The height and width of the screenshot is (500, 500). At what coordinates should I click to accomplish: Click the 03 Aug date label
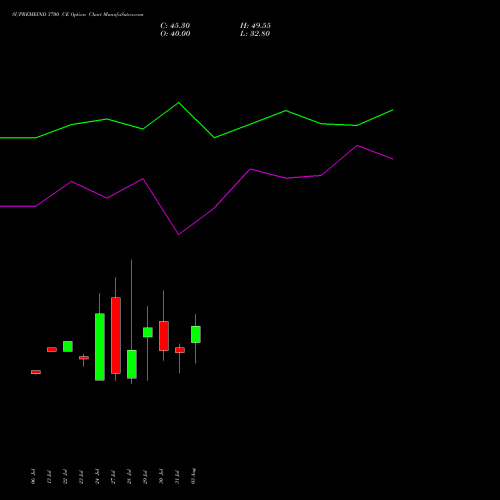point(193,476)
